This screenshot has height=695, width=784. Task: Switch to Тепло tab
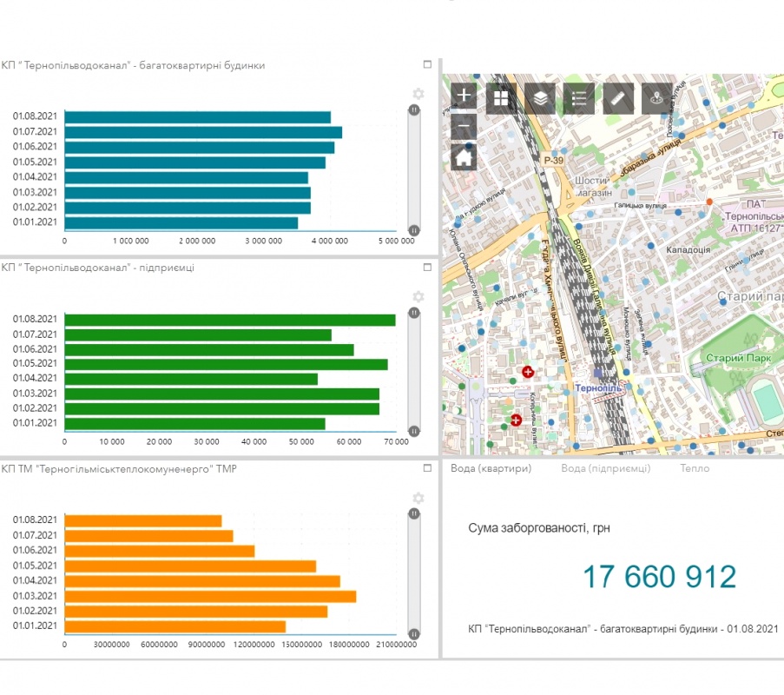695,468
